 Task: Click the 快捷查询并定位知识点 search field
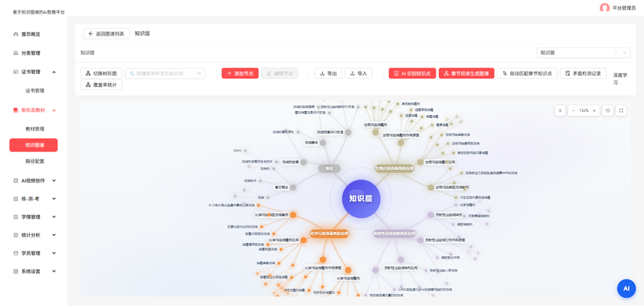tap(165, 73)
